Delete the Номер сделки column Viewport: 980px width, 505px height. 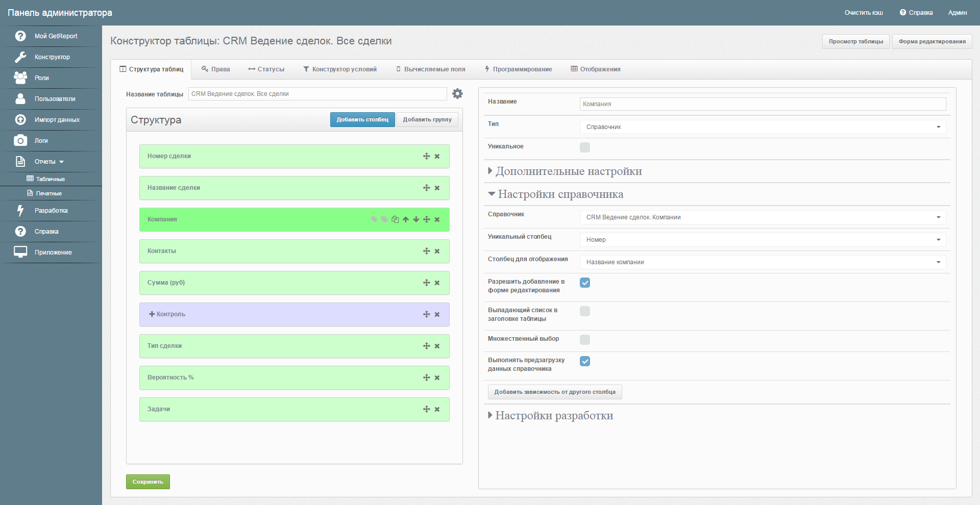(437, 156)
